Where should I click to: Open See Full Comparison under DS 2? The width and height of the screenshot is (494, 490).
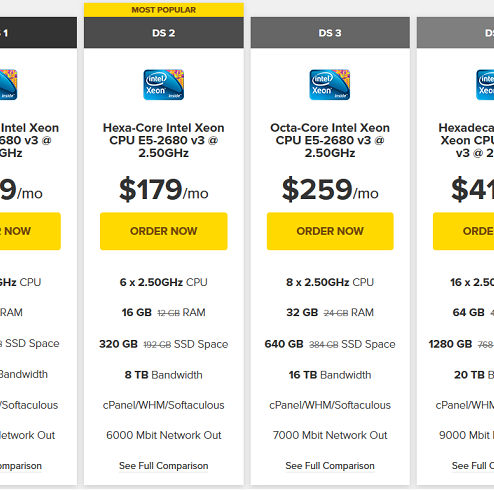pyautogui.click(x=164, y=466)
